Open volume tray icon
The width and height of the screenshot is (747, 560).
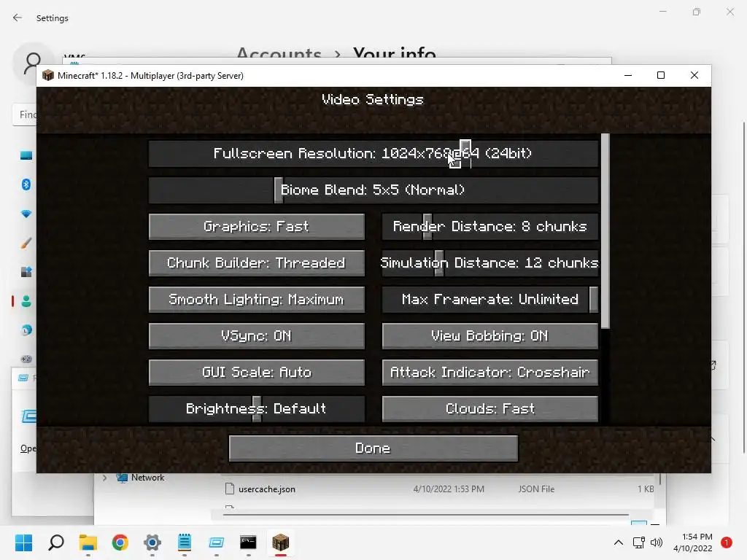tap(657, 542)
